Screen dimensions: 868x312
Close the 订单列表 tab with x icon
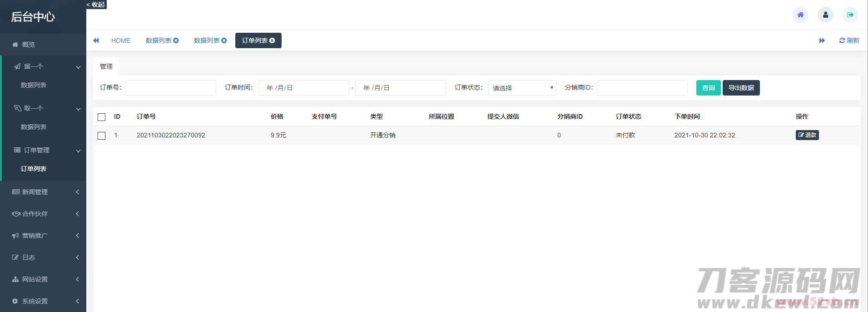pos(272,40)
